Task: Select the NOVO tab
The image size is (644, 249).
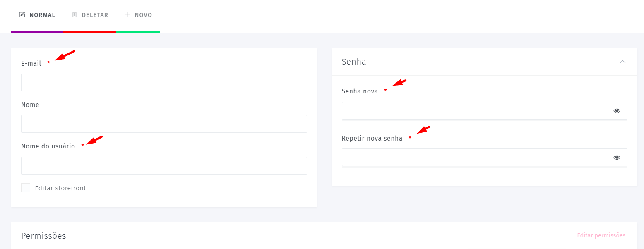Action: 138,16
